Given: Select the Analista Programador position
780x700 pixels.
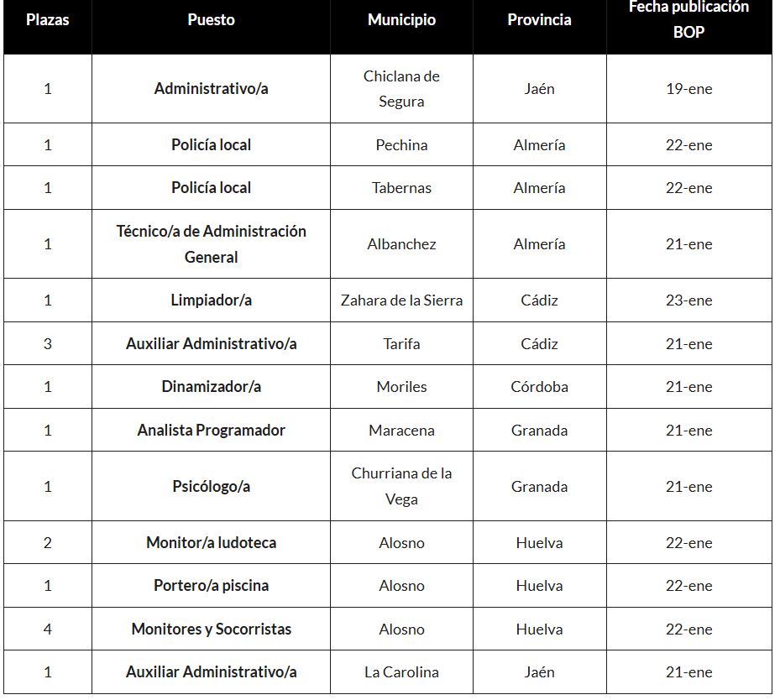Looking at the screenshot, I should [211, 430].
